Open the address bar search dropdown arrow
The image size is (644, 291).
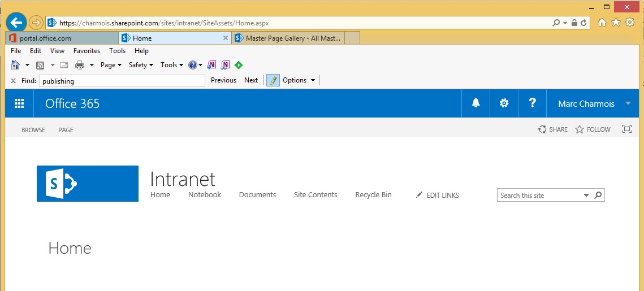click(565, 23)
